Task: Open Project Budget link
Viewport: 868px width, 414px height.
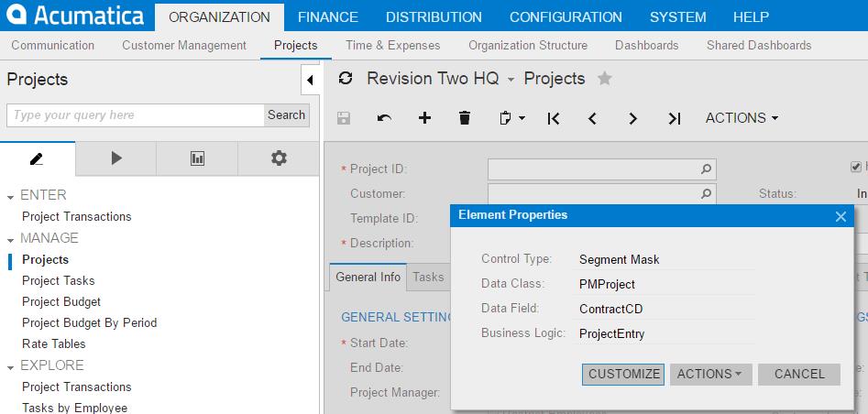Action: tap(61, 301)
